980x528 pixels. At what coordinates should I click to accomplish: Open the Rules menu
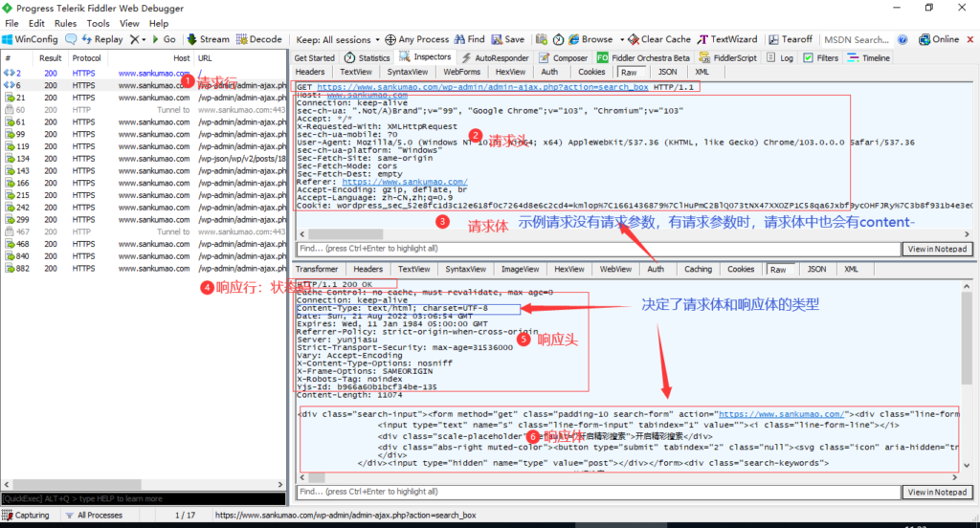(65, 23)
